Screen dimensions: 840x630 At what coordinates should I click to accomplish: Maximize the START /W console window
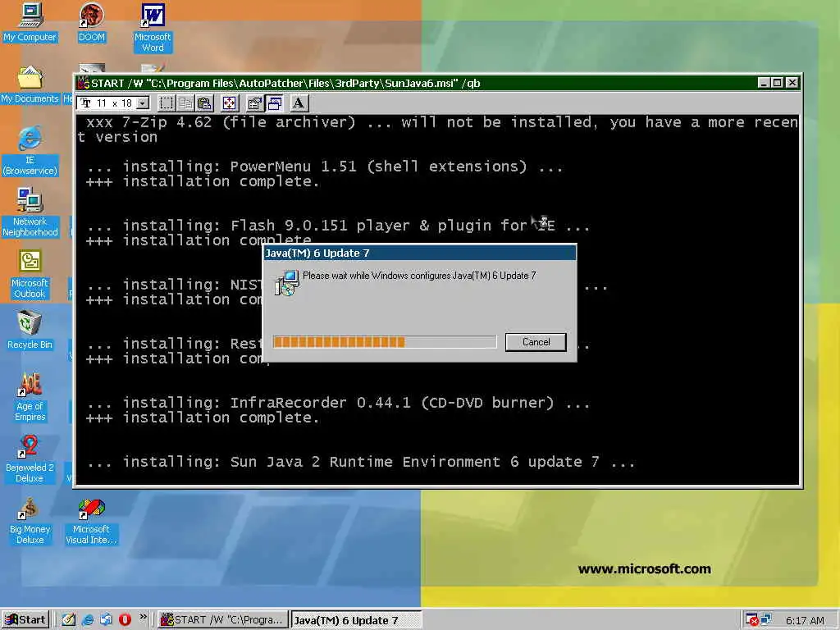click(x=778, y=83)
